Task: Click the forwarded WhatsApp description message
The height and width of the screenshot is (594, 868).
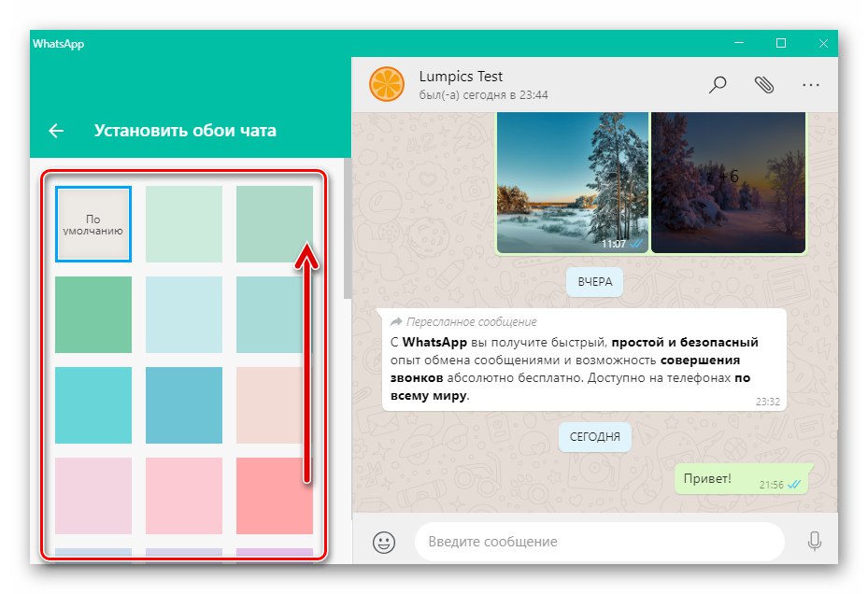Action: pyautogui.click(x=584, y=360)
